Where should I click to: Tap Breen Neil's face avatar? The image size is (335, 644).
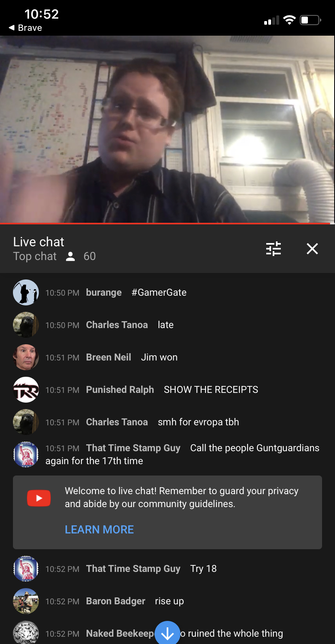pos(26,357)
